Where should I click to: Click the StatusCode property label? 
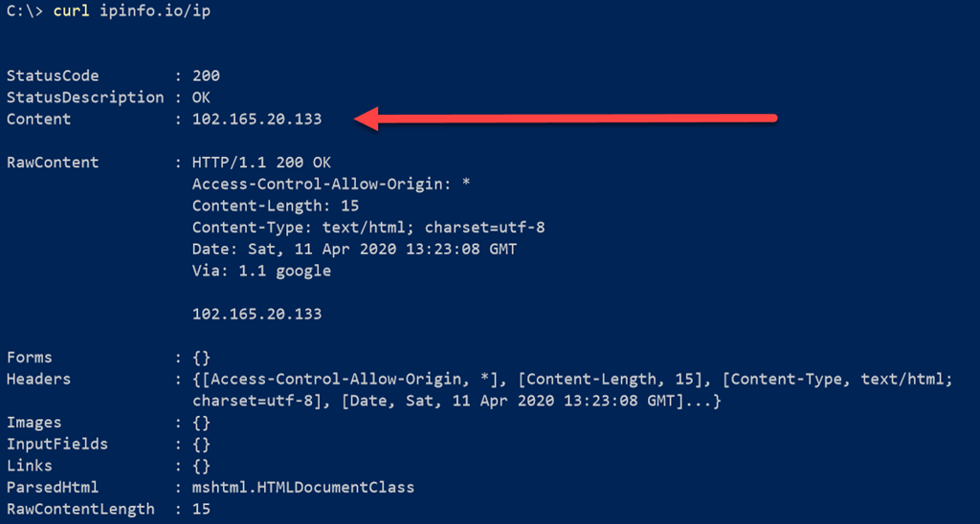[53, 76]
